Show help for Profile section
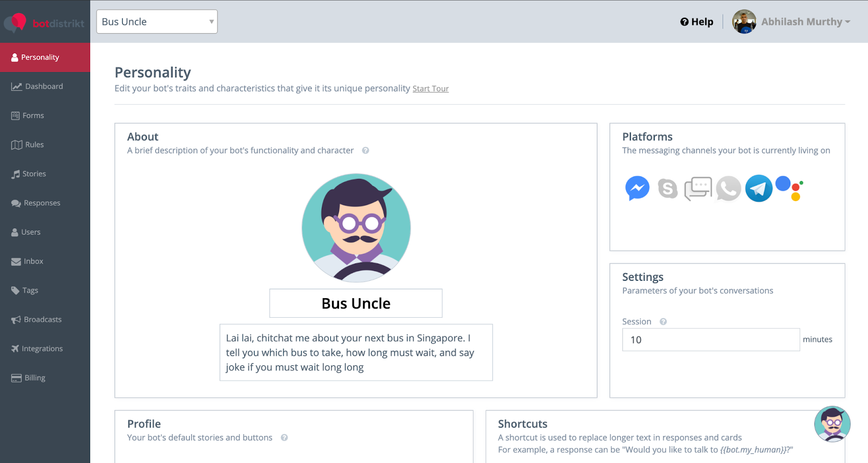This screenshot has width=868, height=463. point(284,438)
